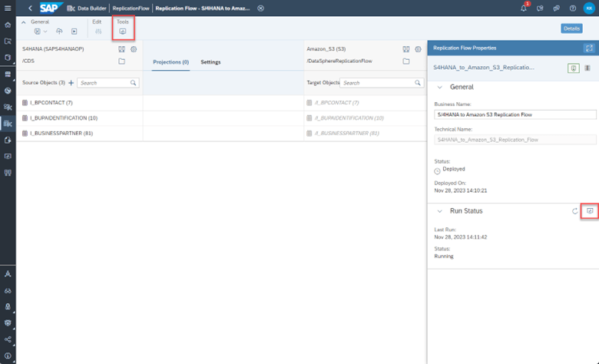
Task: Open the cube-shaped sidebar icon
Action: click(8, 58)
